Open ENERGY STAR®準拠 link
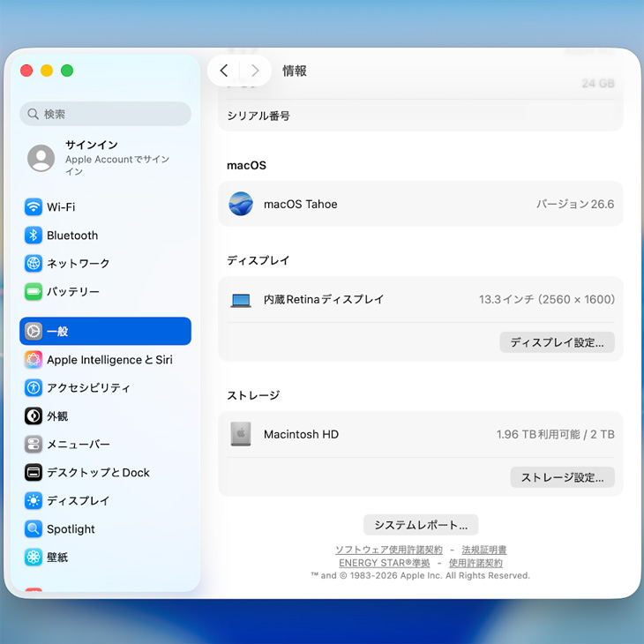The image size is (644, 644). coord(384,563)
